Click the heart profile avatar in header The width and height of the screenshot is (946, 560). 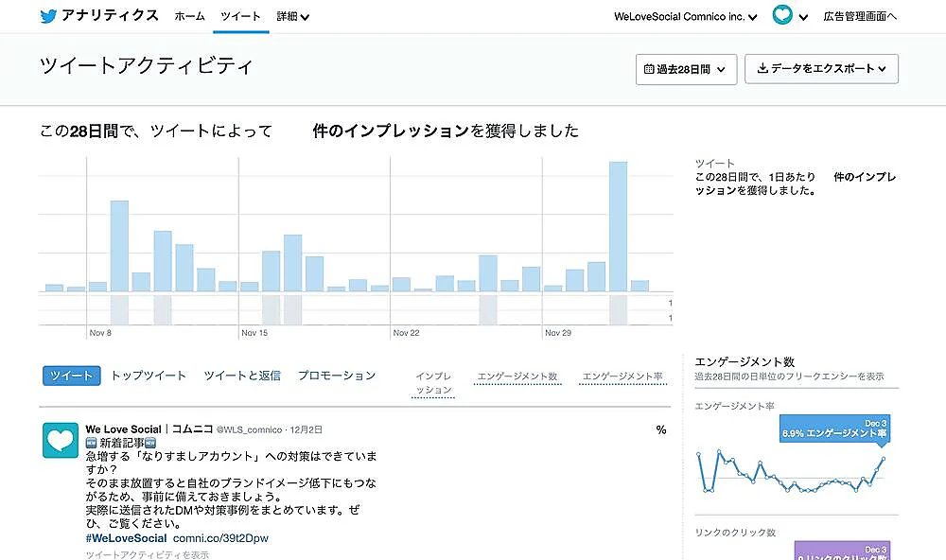782,15
